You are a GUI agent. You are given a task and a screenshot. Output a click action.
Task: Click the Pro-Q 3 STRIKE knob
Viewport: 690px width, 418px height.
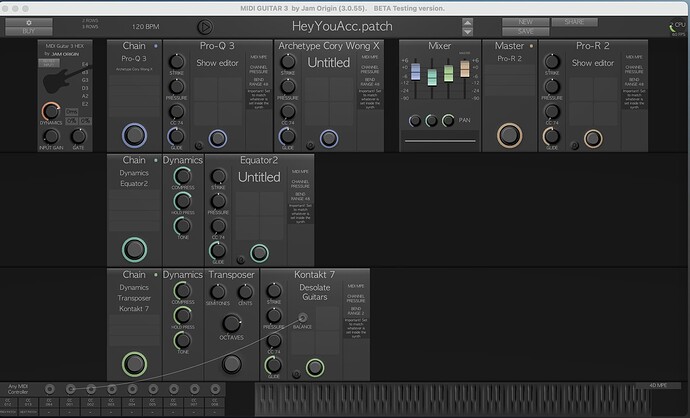pyautogui.click(x=177, y=62)
